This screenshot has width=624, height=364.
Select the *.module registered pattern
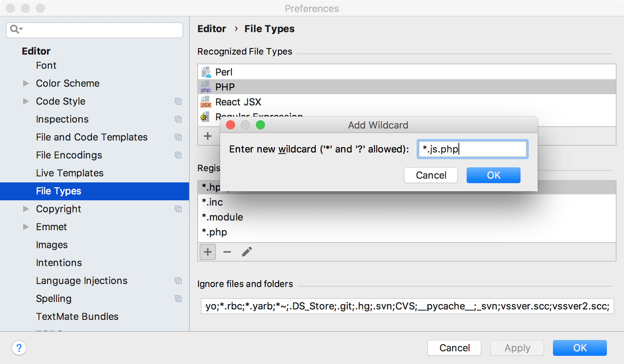click(x=222, y=217)
